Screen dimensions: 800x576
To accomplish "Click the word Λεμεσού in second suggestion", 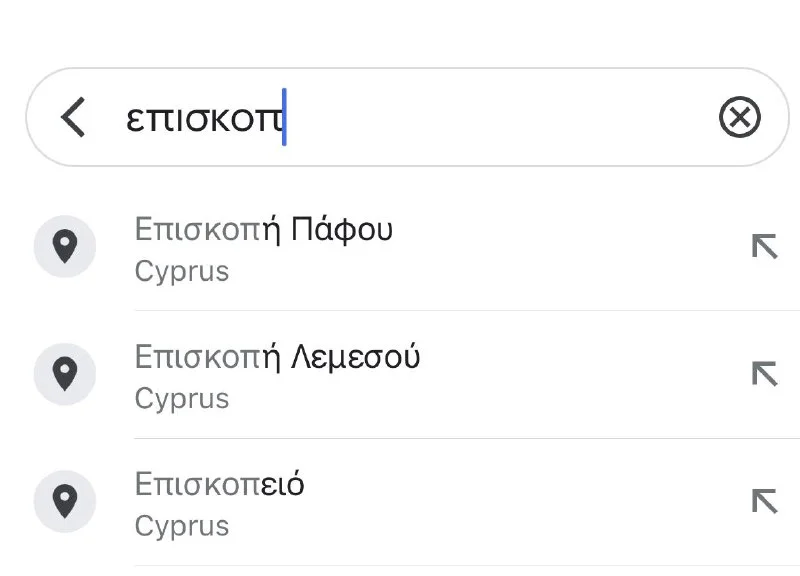I will 355,357.
